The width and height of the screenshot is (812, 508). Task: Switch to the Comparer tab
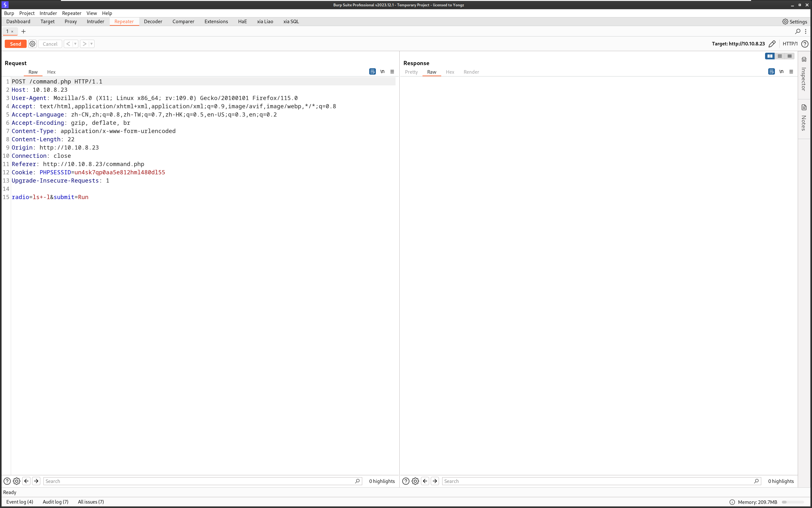click(183, 22)
